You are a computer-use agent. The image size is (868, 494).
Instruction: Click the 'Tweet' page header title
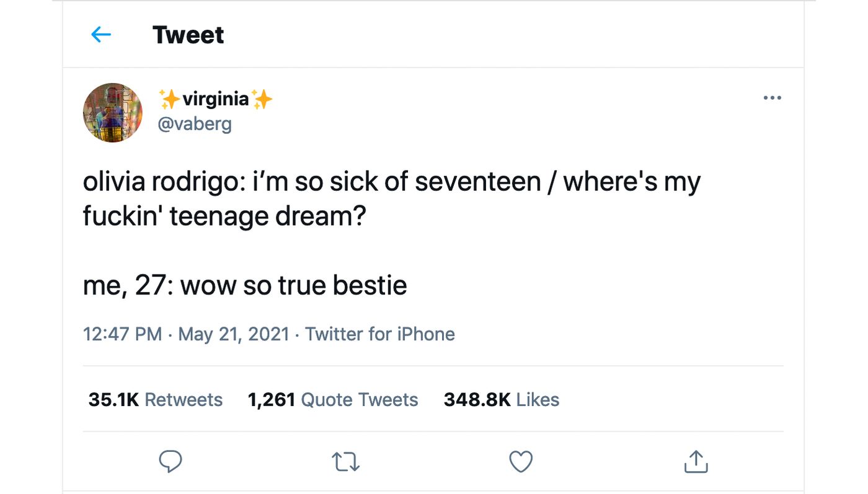188,35
